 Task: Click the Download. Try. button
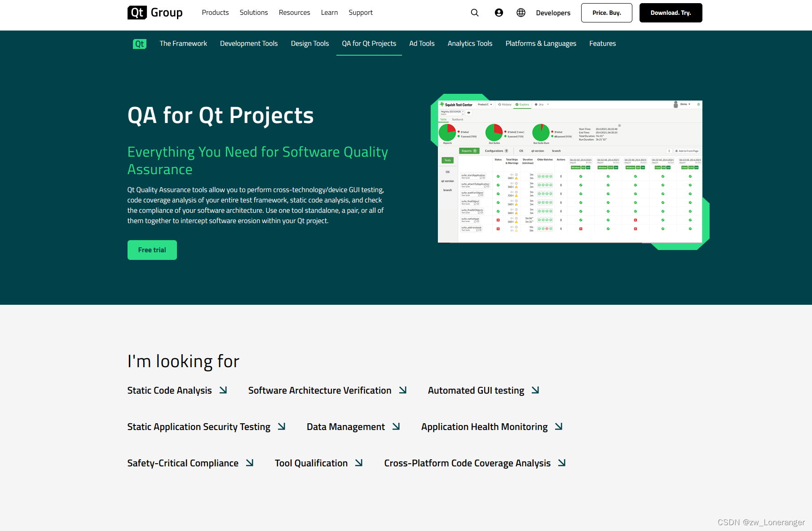[671, 13]
